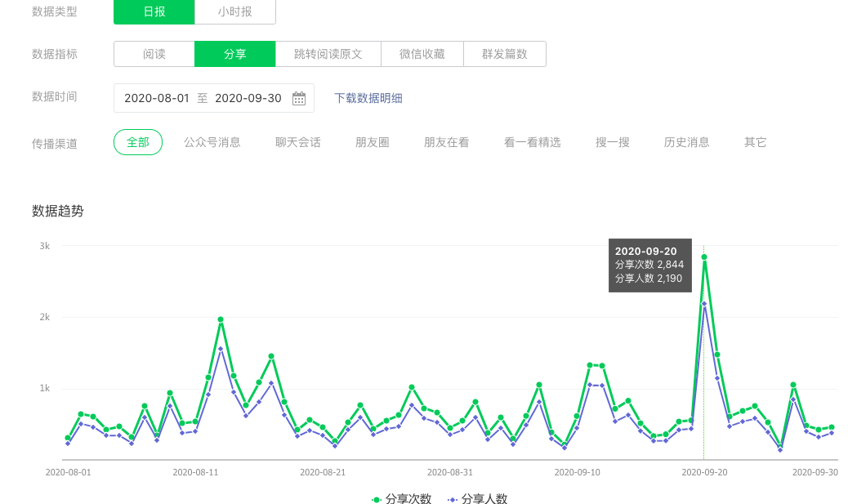
Task: Click the 数据指标 row label
Action: pyautogui.click(x=55, y=54)
